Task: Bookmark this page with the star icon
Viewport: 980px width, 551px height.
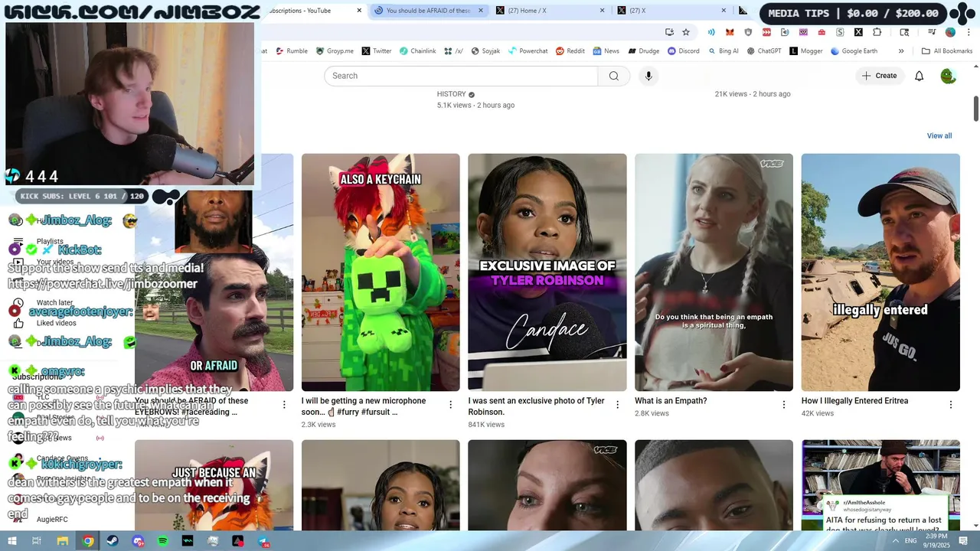Action: tap(686, 32)
